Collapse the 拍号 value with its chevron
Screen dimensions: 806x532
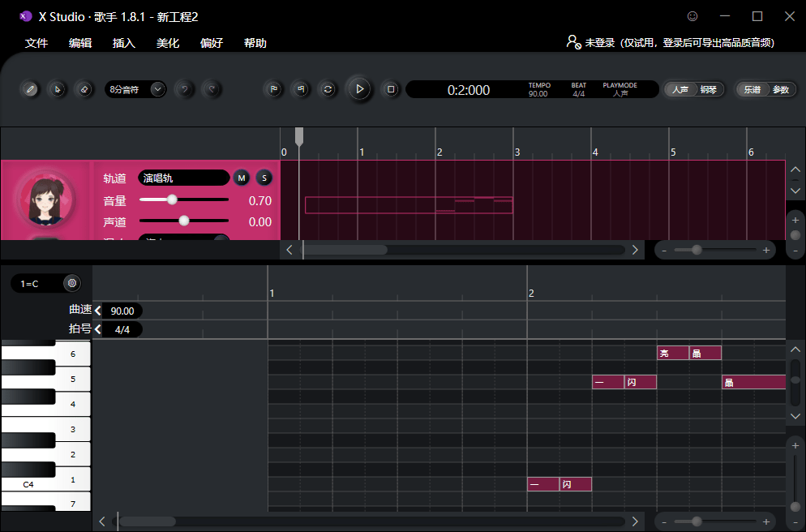click(x=97, y=329)
